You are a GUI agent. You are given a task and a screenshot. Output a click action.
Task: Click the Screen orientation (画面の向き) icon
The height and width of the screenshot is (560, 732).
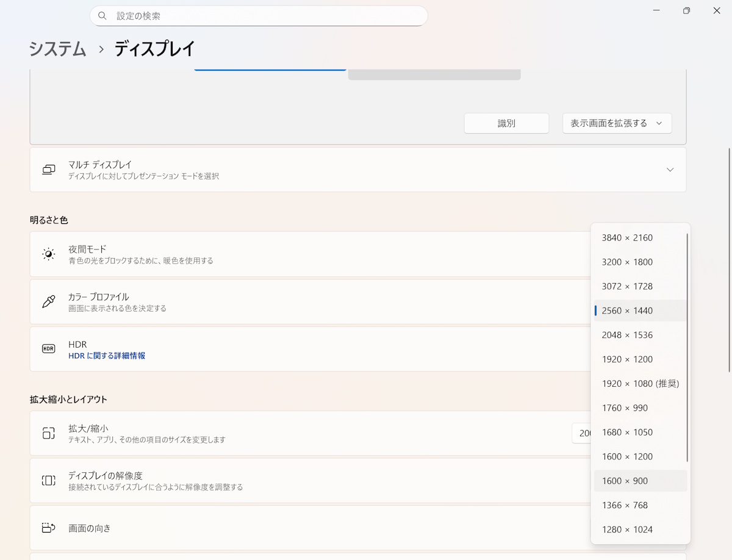click(x=49, y=528)
